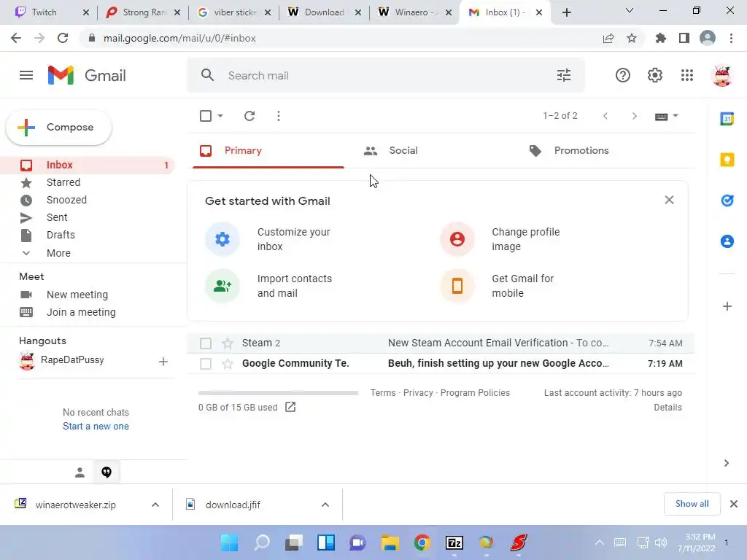The width and height of the screenshot is (747, 560).
Task: Open the Sent folder
Action: (x=88, y=217)
